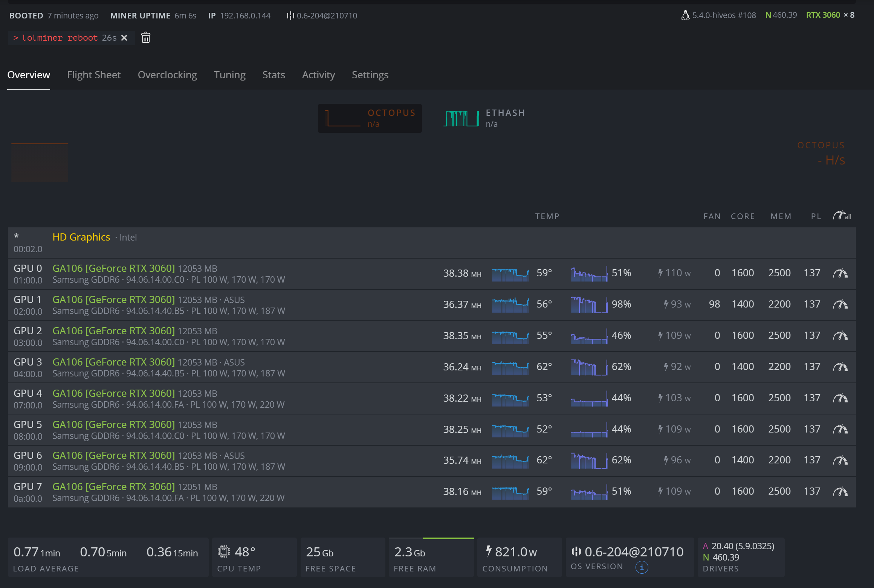Click the CPU chip temperature icon

coord(224,552)
